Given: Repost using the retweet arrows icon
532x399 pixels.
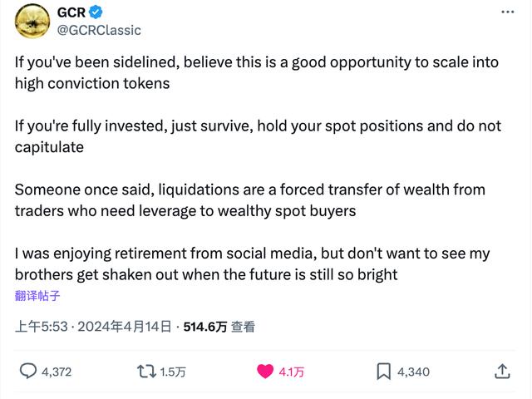Looking at the screenshot, I should pyautogui.click(x=146, y=372).
